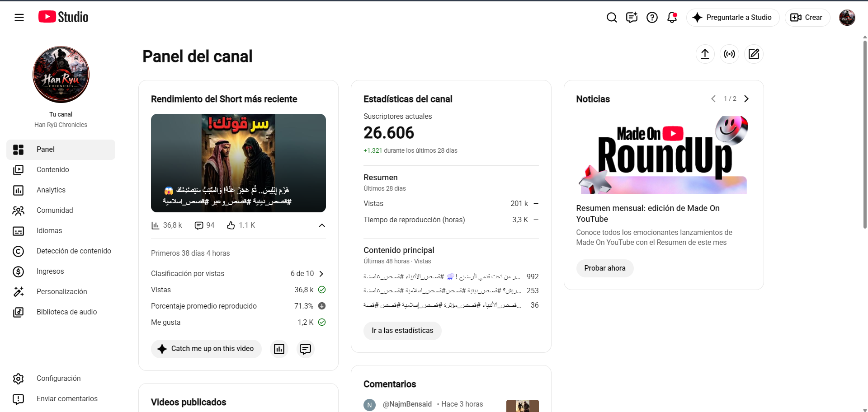Go to next Noticias card
The image size is (868, 412).
[x=746, y=98]
